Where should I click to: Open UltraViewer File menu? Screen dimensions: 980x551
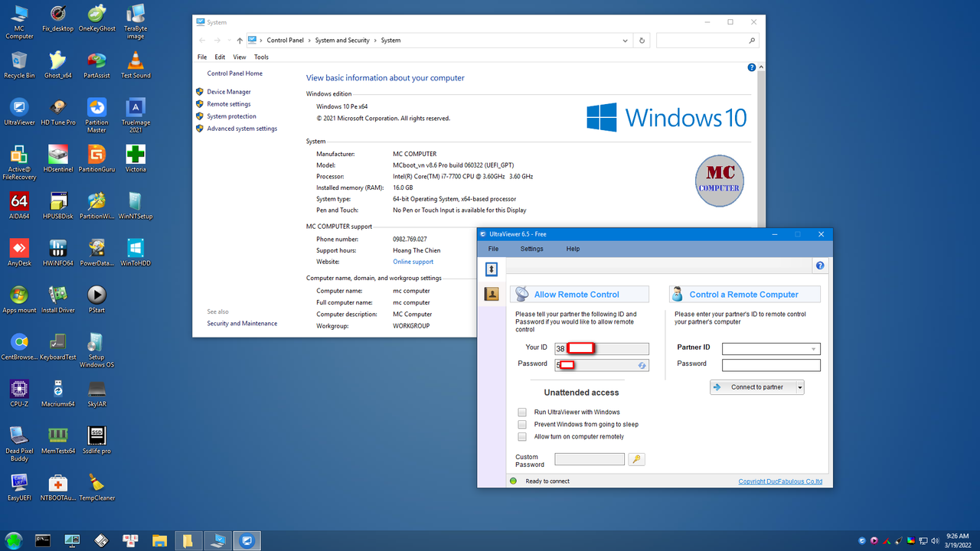[x=493, y=249]
